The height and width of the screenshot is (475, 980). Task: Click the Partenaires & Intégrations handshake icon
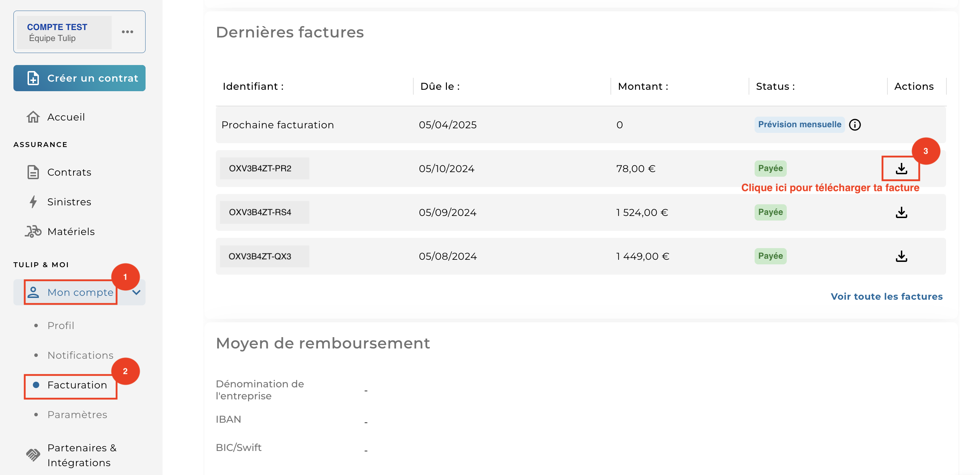[33, 455]
